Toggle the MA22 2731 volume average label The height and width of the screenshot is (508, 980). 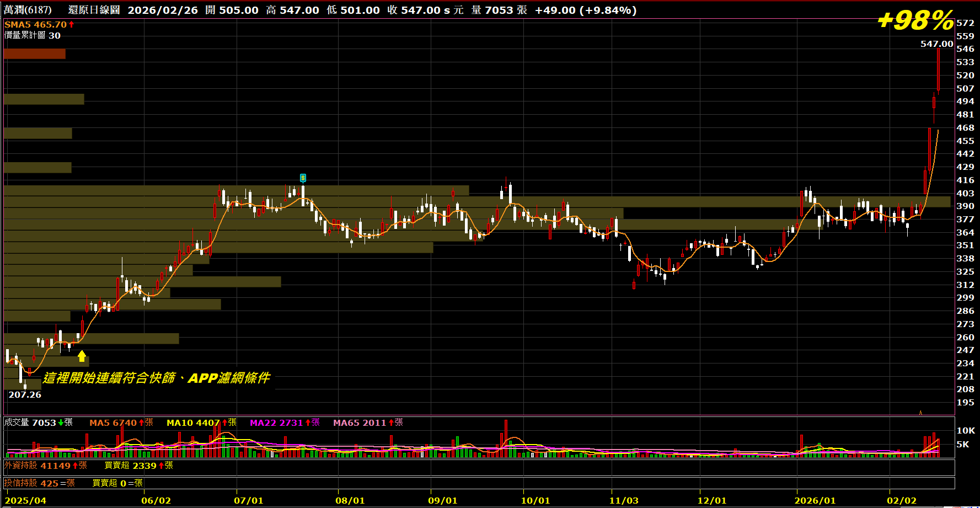(276, 423)
